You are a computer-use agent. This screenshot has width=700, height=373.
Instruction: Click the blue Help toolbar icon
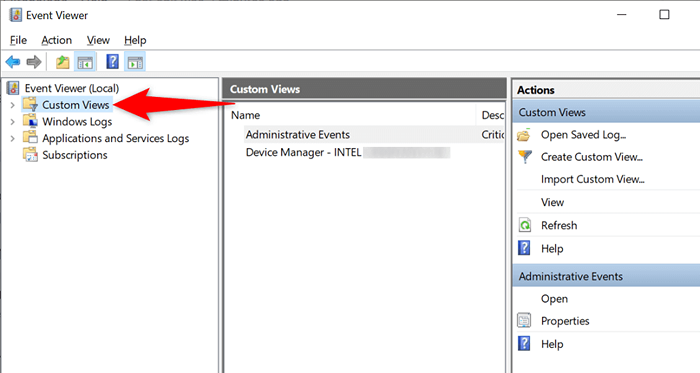112,62
